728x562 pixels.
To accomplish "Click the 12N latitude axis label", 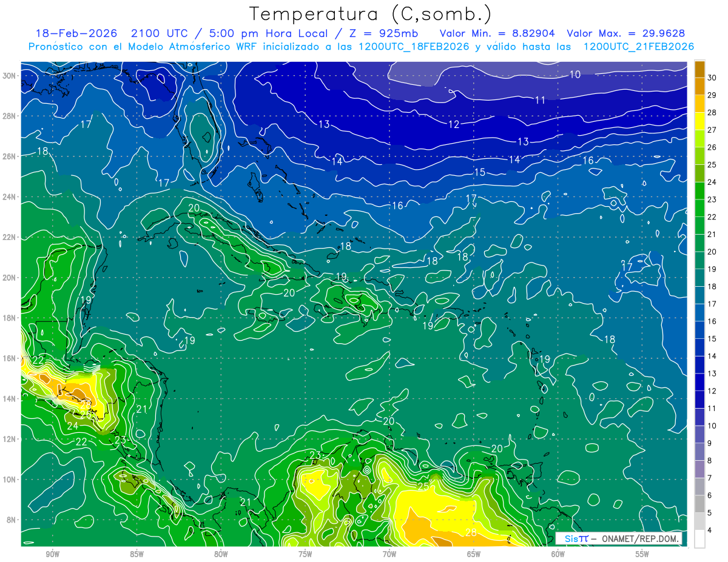I will pyautogui.click(x=10, y=439).
